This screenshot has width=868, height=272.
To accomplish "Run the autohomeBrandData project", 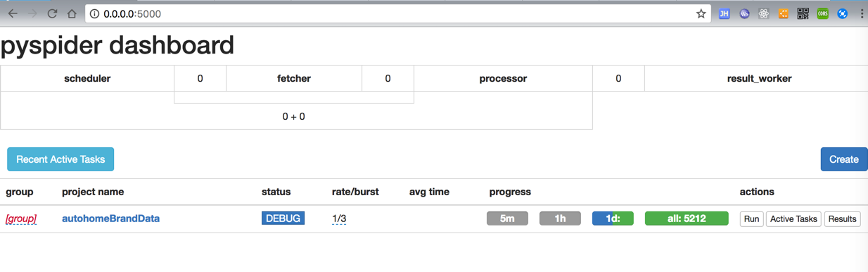I will point(751,219).
